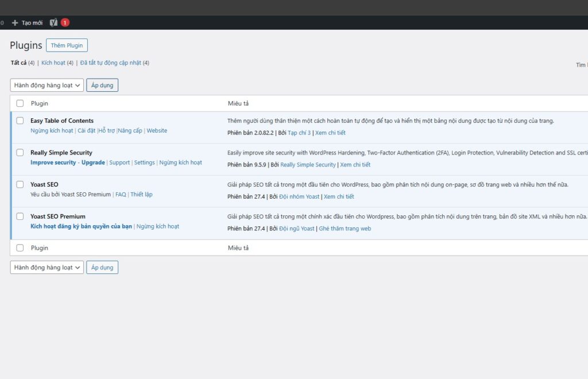Open the Tạo mới admin bar menu
The width and height of the screenshot is (588, 379).
pyautogui.click(x=28, y=23)
